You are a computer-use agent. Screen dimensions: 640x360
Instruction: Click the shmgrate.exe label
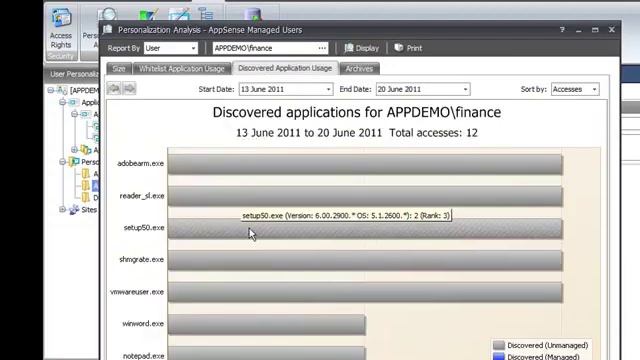pos(142,259)
